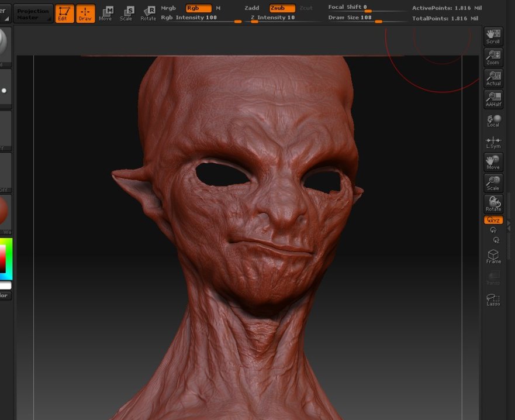Click the Frame mesh icon

493,257
